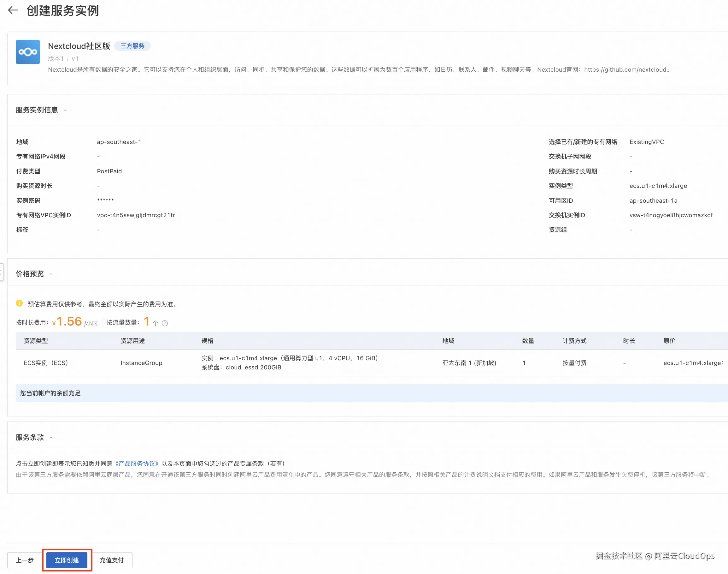
Task: Click the 资源类型 column header
Action: (x=36, y=341)
